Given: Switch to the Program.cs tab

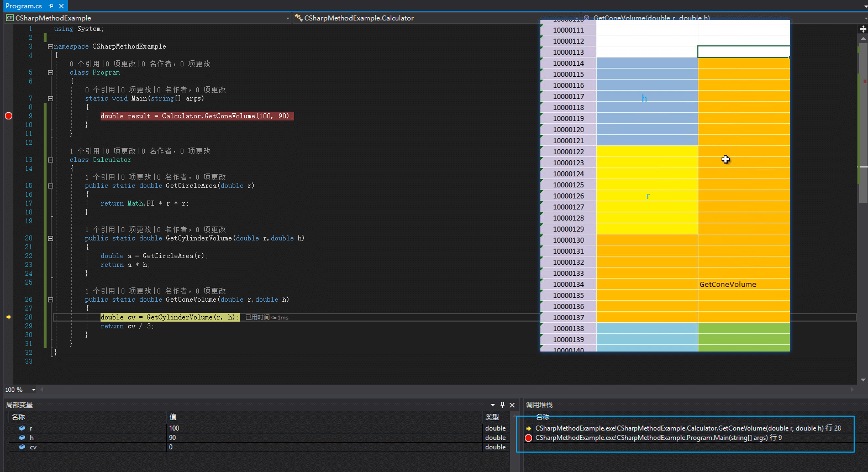Looking at the screenshot, I should (x=24, y=6).
